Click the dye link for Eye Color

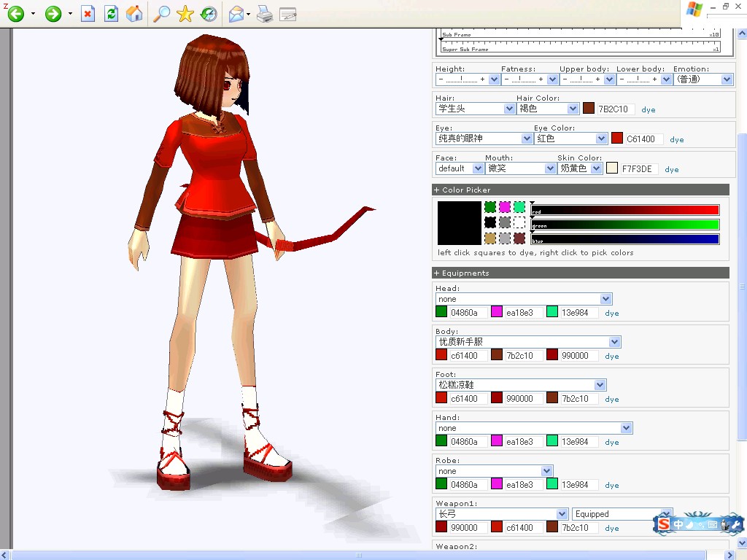tap(677, 139)
